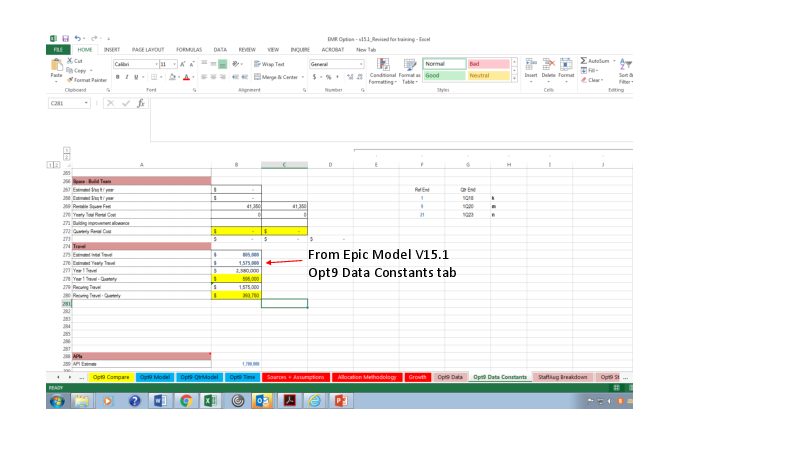Image resolution: width=800 pixels, height=450 pixels.
Task: Open Word from the taskbar
Action: (x=160, y=401)
